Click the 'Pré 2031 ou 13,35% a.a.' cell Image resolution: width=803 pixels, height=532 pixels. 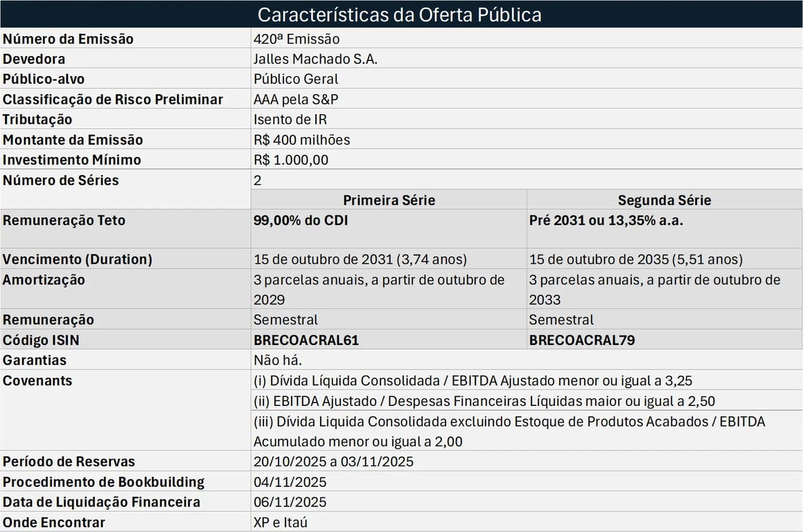point(601,220)
